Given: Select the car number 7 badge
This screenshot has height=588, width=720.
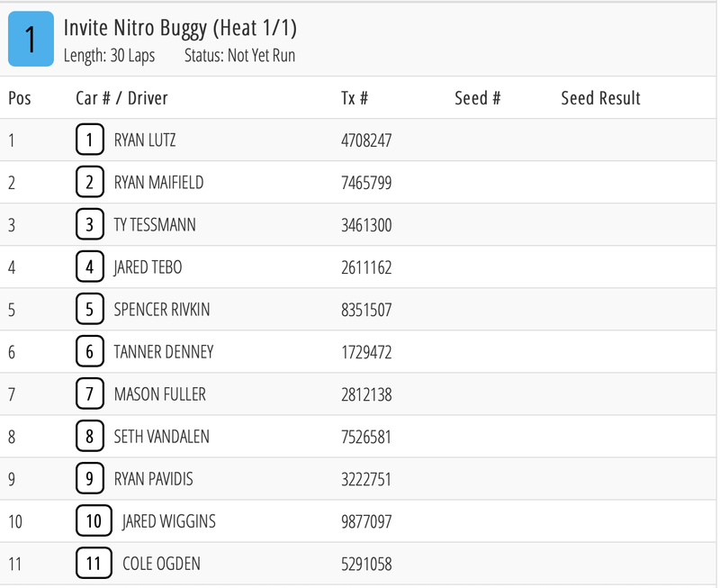Looking at the screenshot, I should point(89,394).
